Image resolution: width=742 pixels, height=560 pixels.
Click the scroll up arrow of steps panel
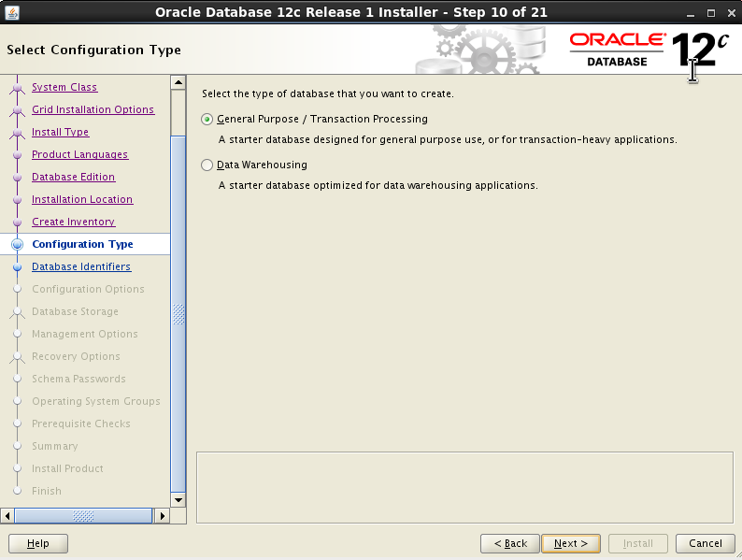click(x=178, y=82)
